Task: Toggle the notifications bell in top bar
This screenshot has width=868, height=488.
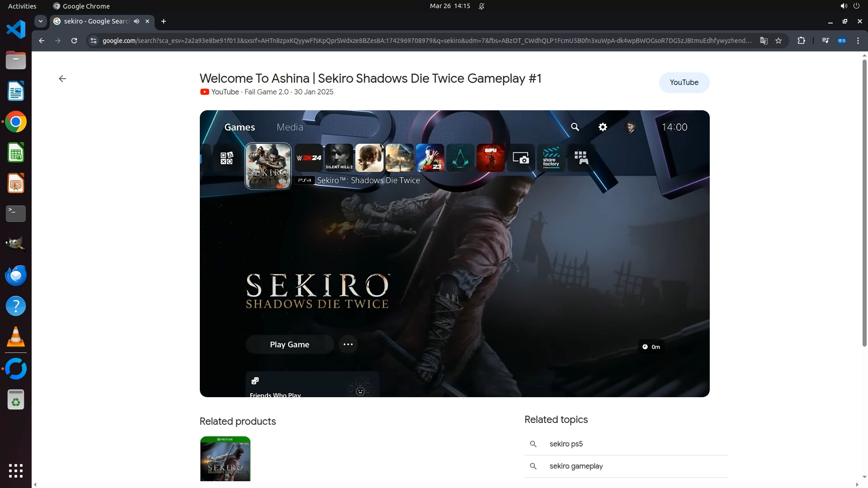Action: (x=481, y=6)
